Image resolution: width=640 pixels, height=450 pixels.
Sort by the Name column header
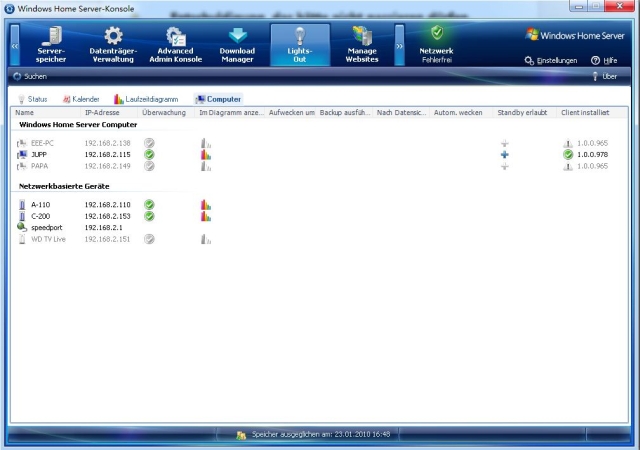[x=46, y=113]
